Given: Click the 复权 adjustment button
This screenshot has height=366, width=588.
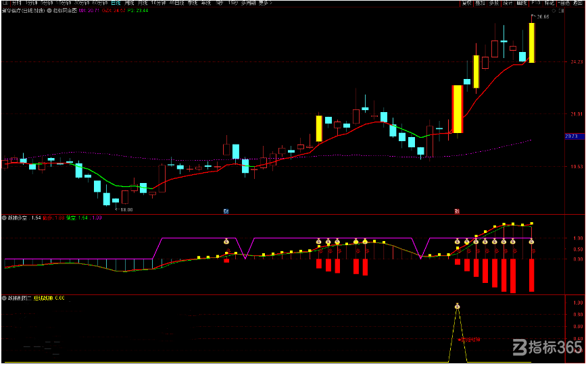Looking at the screenshot, I should pos(466,3).
